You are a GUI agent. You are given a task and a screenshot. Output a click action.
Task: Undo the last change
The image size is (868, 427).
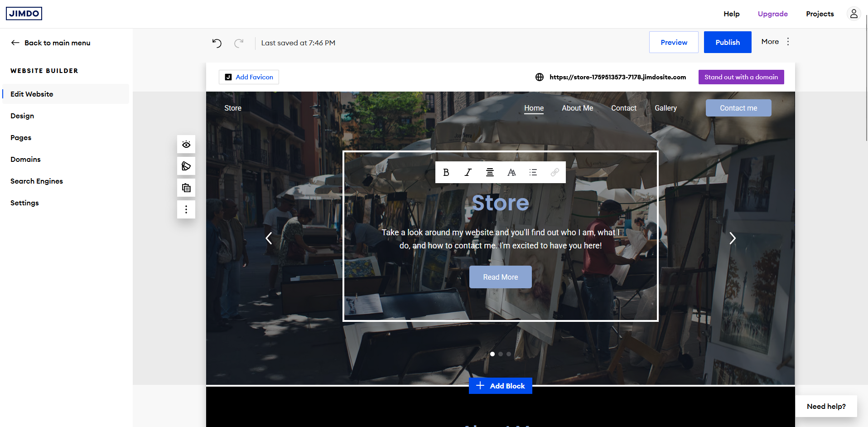click(217, 43)
